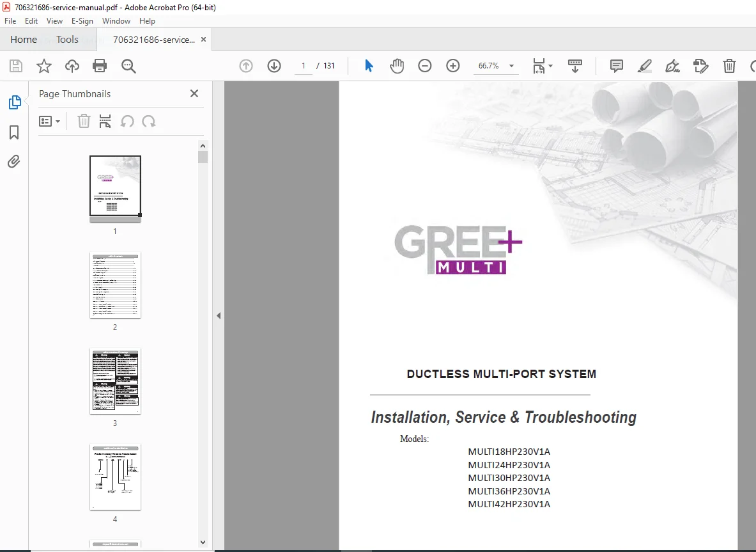Select the 706321686-service document tab
The height and width of the screenshot is (552, 756).
154,40
